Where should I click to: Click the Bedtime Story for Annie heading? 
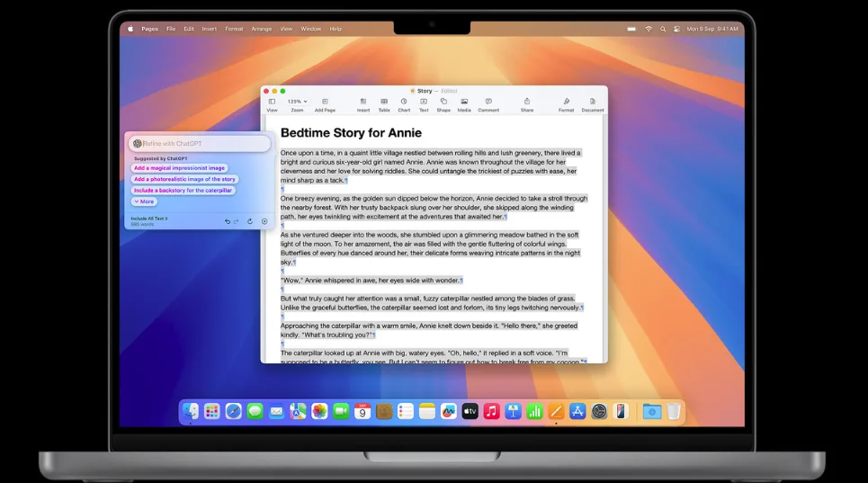(351, 133)
